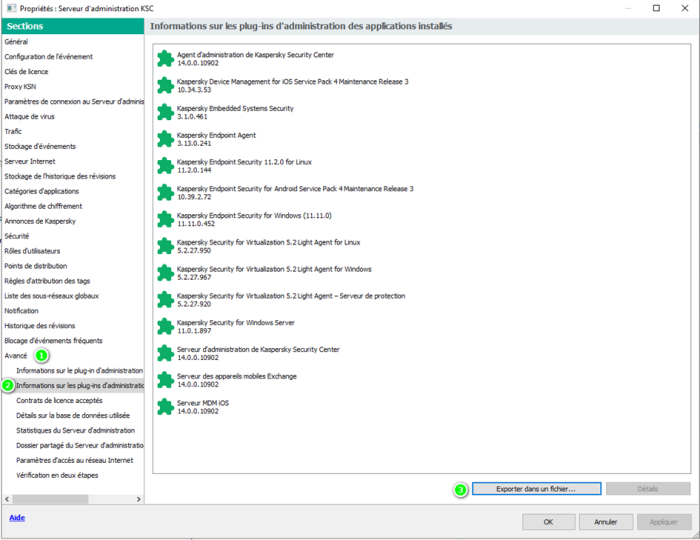Close the properties window
Viewport: 700px width, 540px height.
(x=685, y=8)
